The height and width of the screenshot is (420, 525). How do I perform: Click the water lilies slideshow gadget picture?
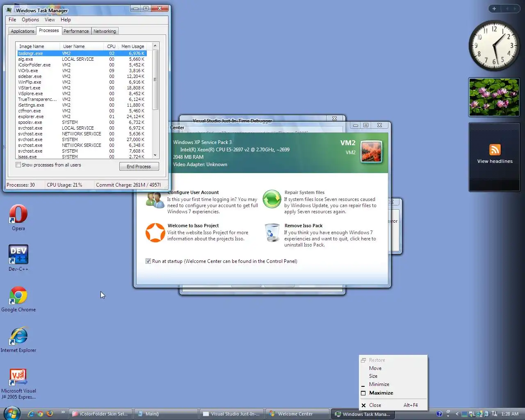(x=494, y=97)
